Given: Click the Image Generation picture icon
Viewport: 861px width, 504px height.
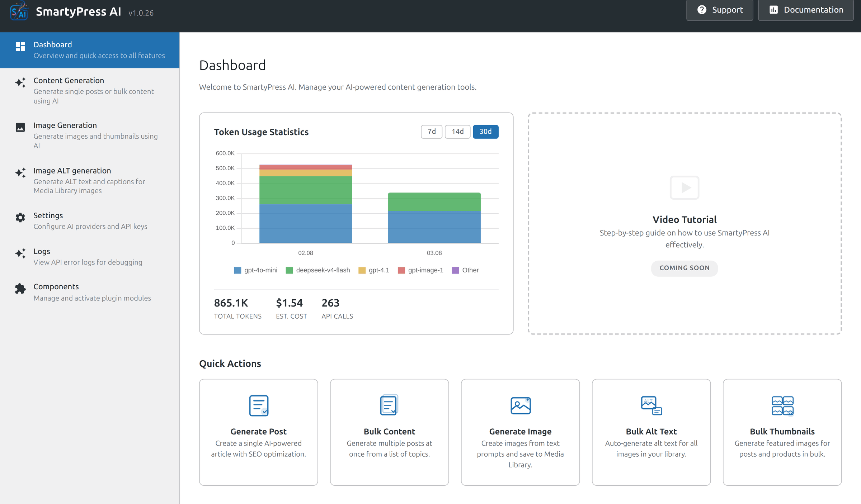Looking at the screenshot, I should tap(20, 127).
